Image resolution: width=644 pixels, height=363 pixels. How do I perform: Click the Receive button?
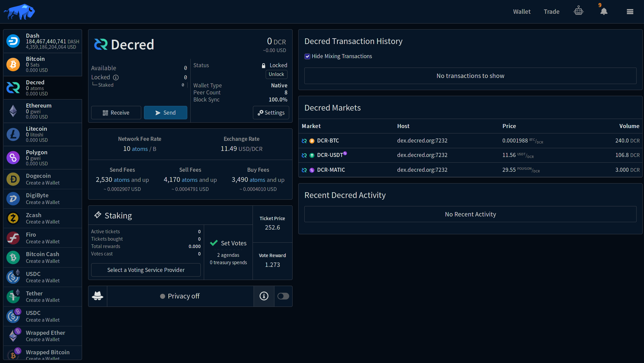[116, 113]
